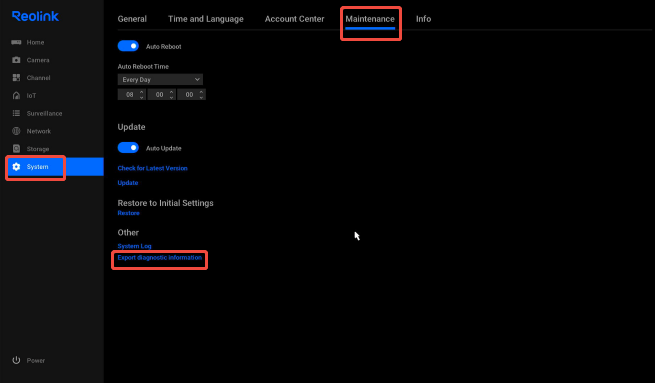The height and width of the screenshot is (383, 655).
Task: Click the Power label in sidebar
Action: 36,360
